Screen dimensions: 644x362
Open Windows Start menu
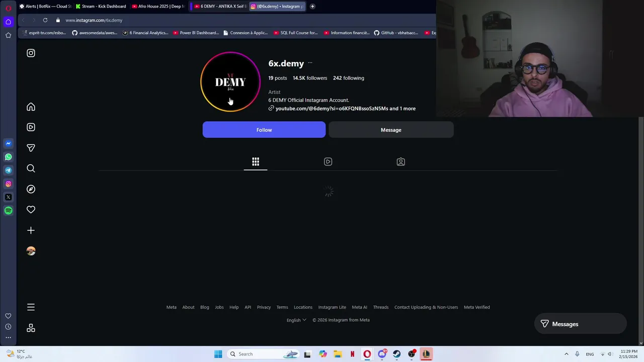coord(218,354)
